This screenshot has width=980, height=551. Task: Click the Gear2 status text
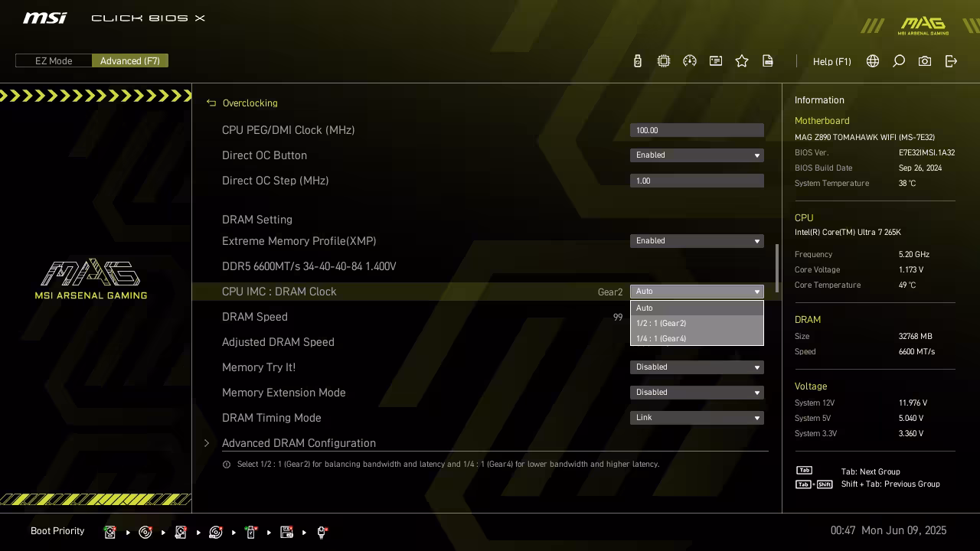[610, 292]
